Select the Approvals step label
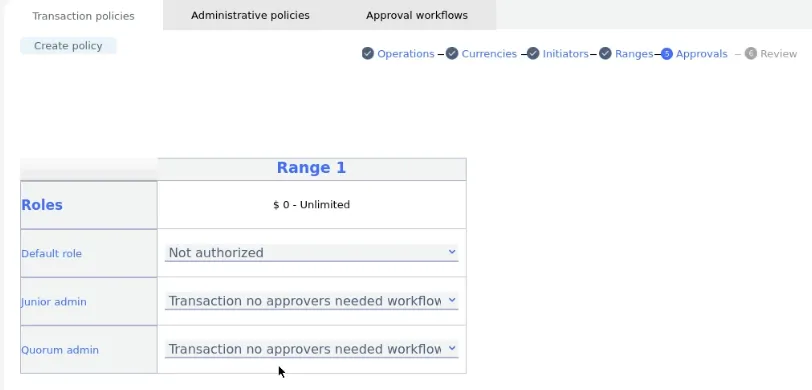The width and height of the screenshot is (812, 390). pos(702,54)
